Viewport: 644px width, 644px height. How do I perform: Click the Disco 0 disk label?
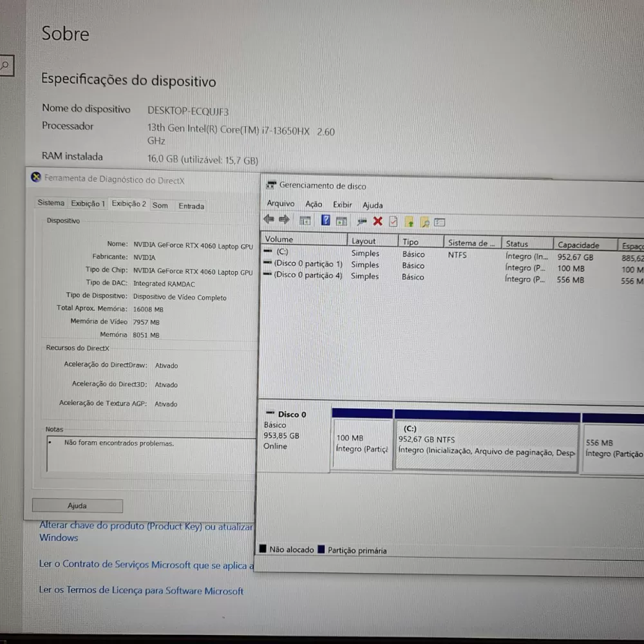pos(292,414)
